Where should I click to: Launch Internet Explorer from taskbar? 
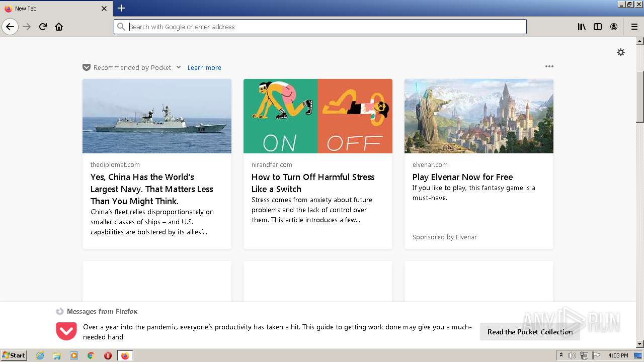[x=40, y=355]
